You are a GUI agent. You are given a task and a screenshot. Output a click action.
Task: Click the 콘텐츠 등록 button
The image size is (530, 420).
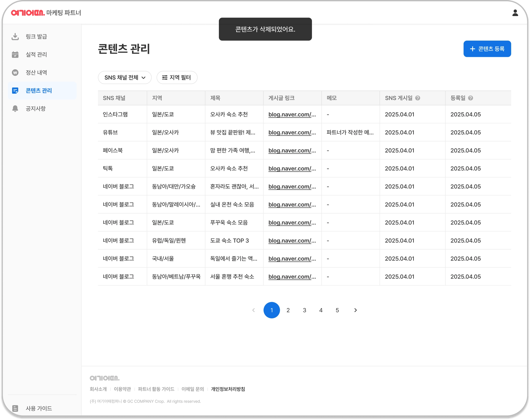point(487,49)
